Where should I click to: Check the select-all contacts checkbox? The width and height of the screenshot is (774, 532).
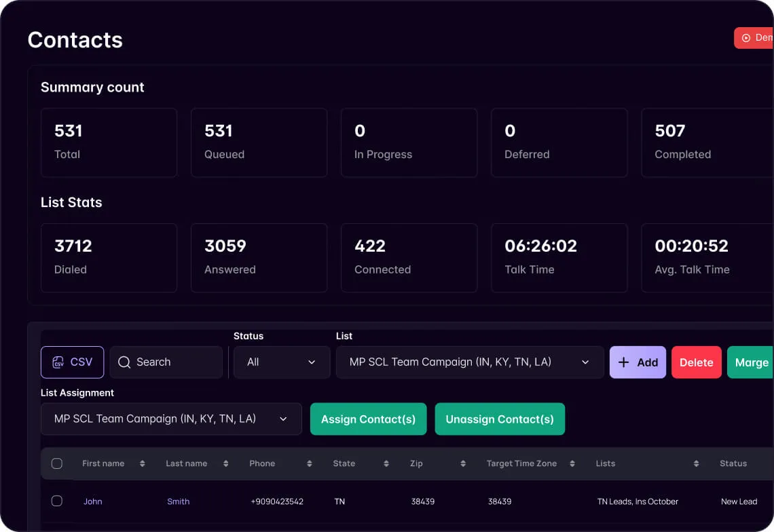tap(56, 463)
